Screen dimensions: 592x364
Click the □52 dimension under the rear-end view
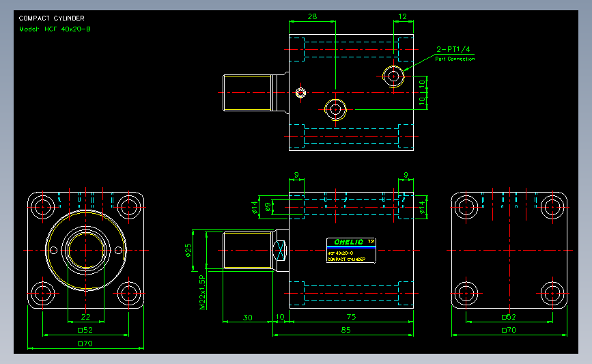click(509, 317)
